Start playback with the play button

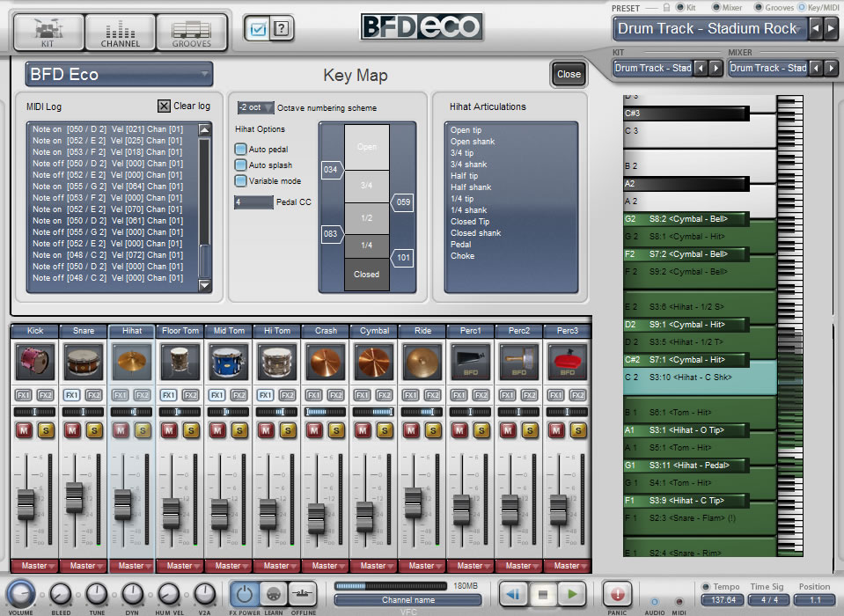(572, 594)
